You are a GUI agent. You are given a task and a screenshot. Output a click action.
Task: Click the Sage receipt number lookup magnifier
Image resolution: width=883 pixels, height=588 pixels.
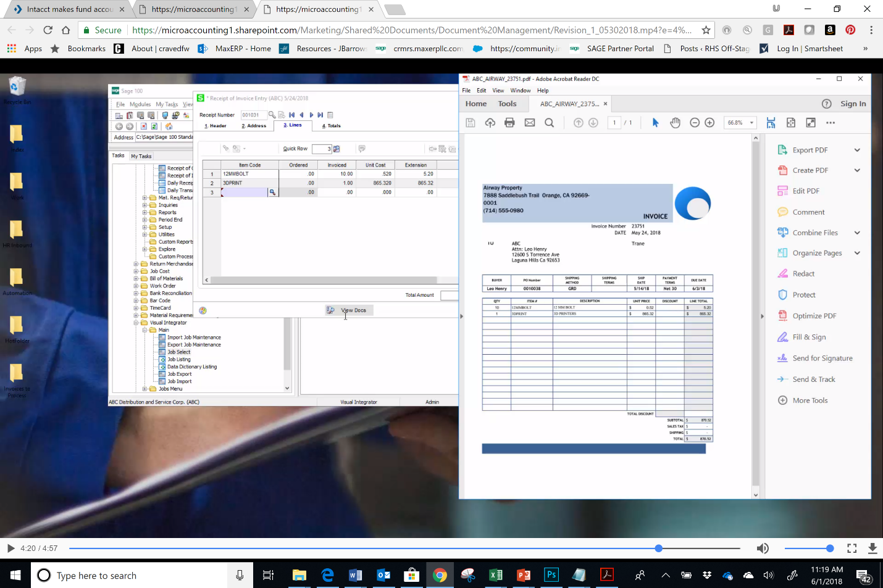point(272,115)
